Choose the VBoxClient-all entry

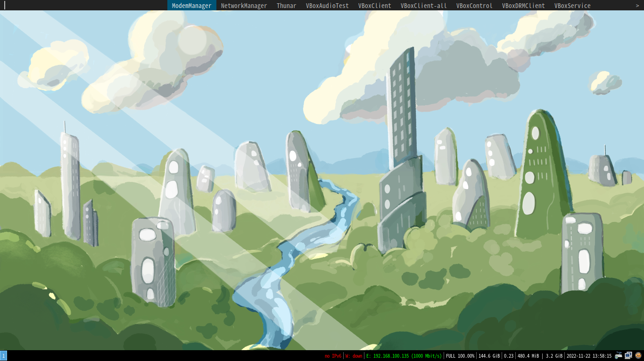pyautogui.click(x=423, y=6)
